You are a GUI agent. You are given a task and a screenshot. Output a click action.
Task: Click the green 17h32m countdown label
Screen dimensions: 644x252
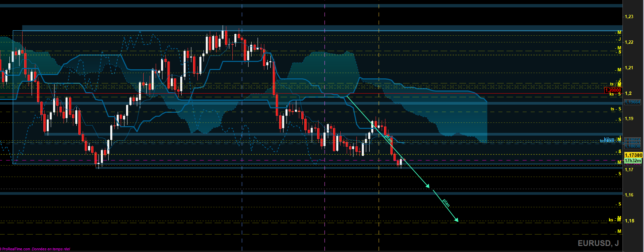coord(633,161)
